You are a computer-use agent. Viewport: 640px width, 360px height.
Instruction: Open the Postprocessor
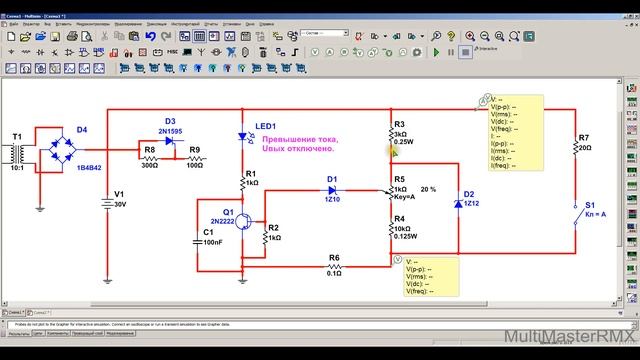point(245,37)
